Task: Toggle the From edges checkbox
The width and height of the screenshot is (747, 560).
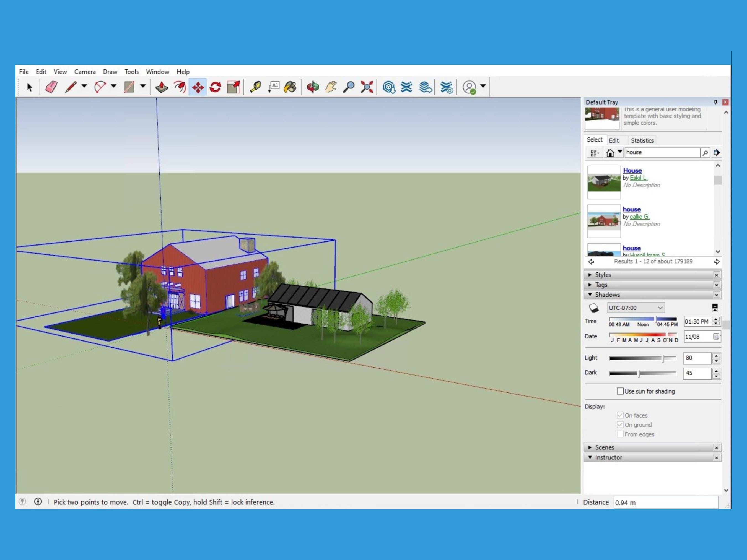Action: 620,434
